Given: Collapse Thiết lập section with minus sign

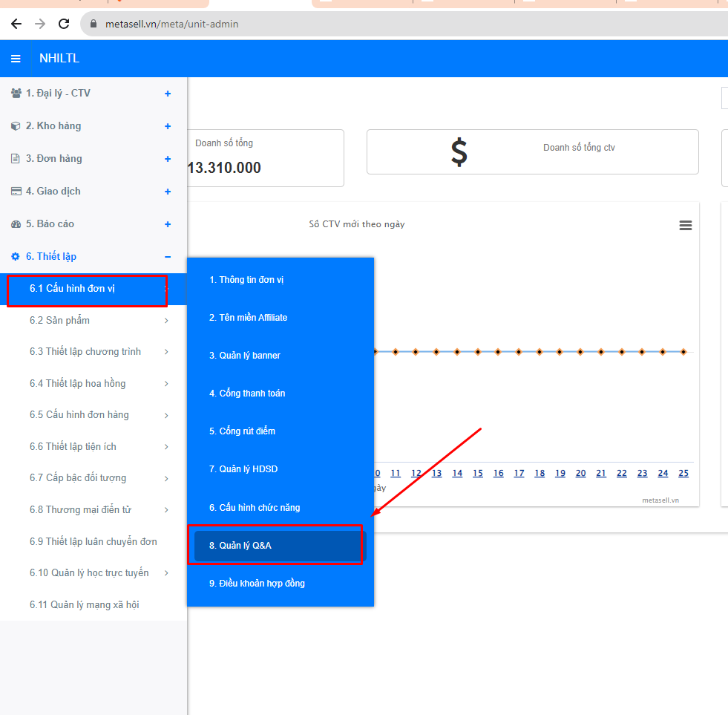Looking at the screenshot, I should [168, 257].
